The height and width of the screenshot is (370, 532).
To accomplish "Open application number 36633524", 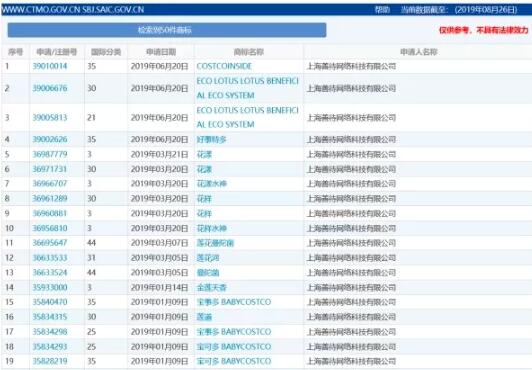I will [x=50, y=272].
